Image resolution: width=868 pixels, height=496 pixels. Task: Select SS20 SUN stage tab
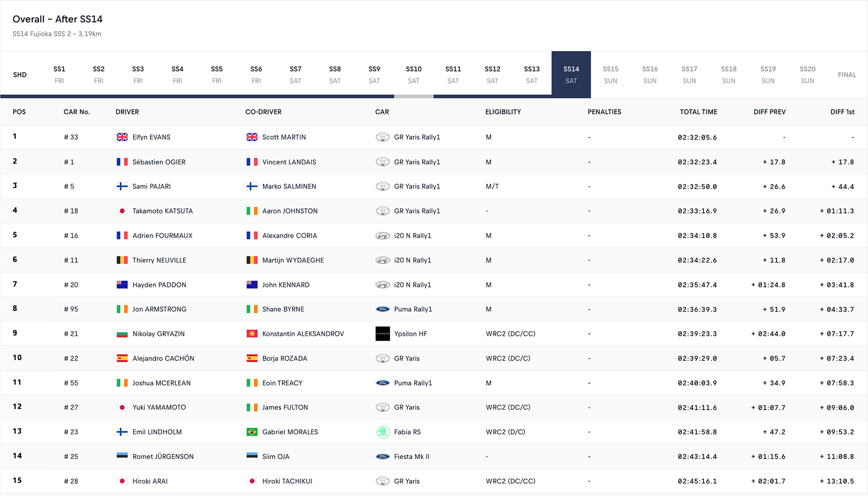click(x=807, y=75)
